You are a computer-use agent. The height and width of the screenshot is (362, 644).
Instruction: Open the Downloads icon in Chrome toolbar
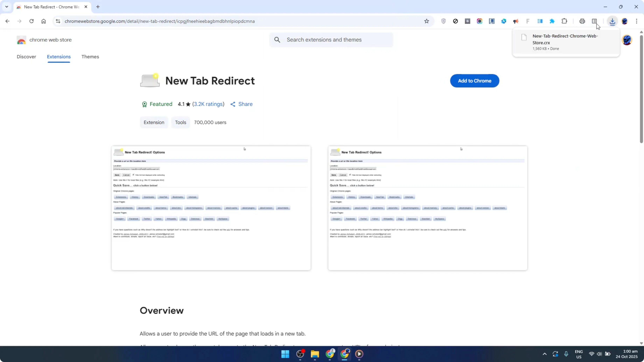[612, 22]
